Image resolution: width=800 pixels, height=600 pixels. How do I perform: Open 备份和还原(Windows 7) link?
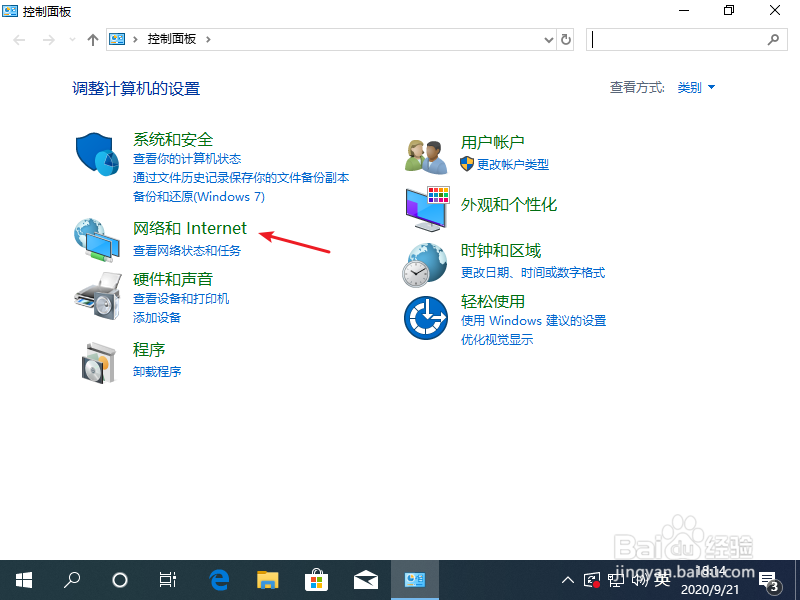click(198, 197)
